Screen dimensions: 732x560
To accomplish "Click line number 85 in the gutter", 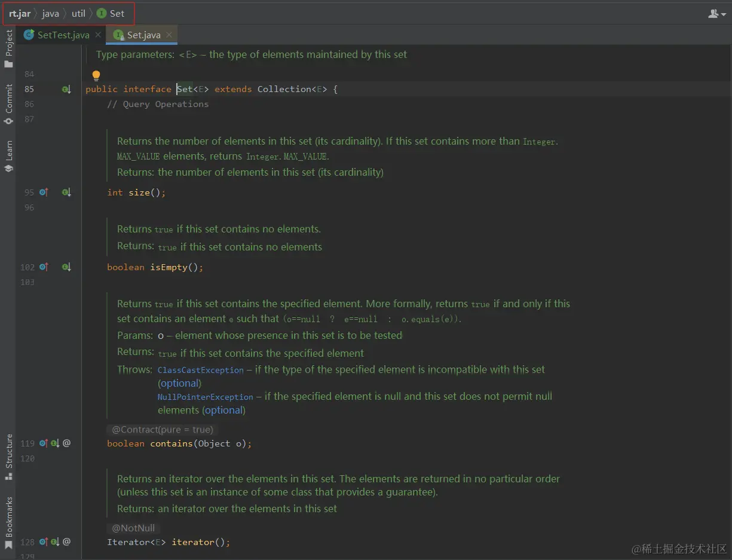I will pyautogui.click(x=29, y=89).
